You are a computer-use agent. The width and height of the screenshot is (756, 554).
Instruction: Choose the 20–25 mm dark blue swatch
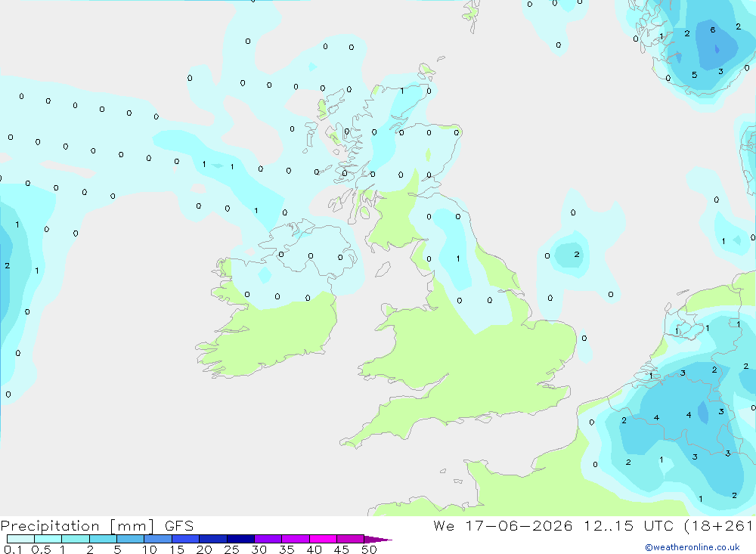(x=212, y=539)
